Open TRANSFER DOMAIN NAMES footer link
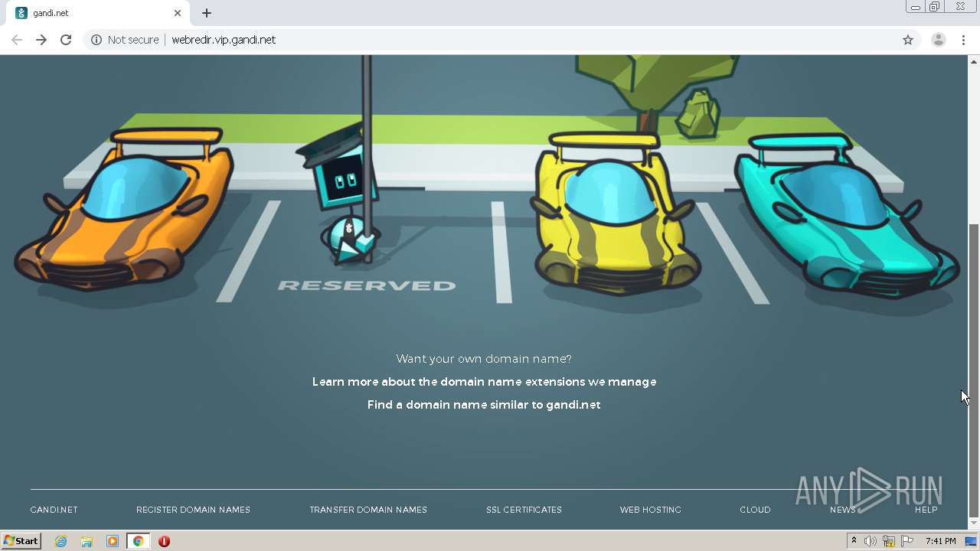Image resolution: width=980 pixels, height=551 pixels. pos(368,510)
